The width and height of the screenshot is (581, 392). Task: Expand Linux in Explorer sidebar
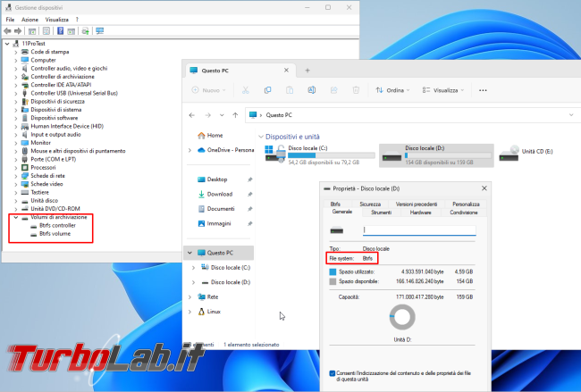(189, 312)
